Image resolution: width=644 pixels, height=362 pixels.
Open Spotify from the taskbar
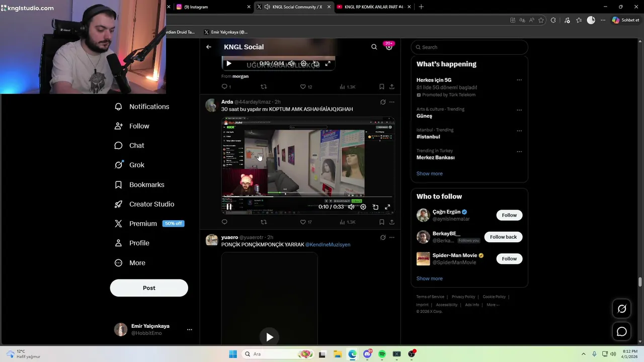pos(382,354)
